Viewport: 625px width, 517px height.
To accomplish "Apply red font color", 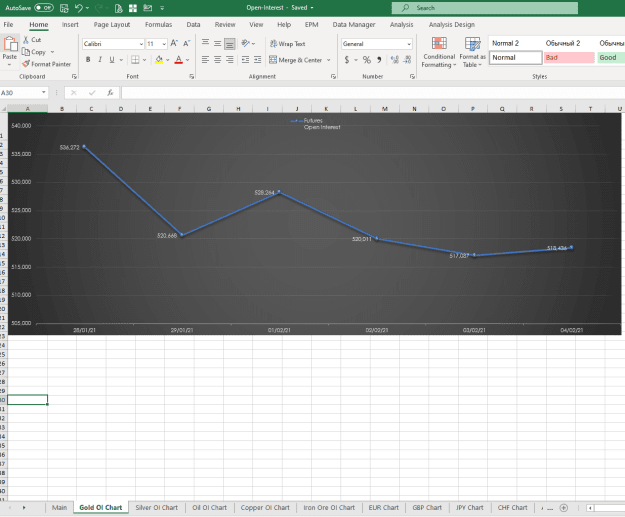I will click(x=179, y=60).
